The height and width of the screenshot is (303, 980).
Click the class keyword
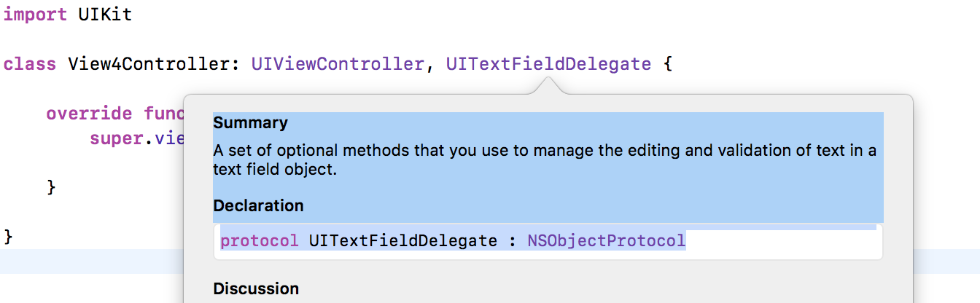tap(30, 64)
